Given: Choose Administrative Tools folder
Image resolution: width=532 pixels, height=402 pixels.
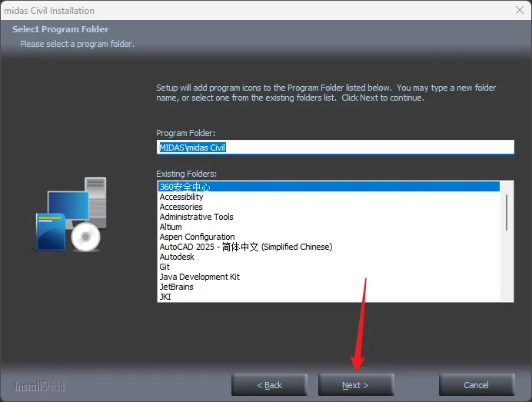Looking at the screenshot, I should [x=329, y=217].
